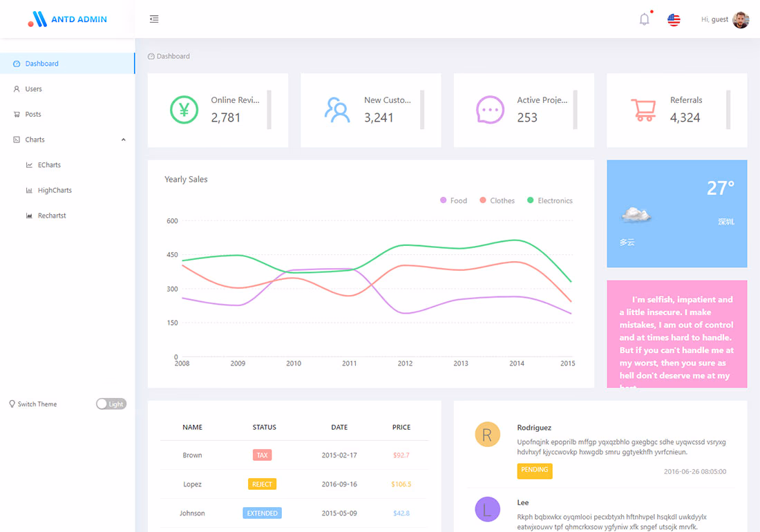Screen dimensions: 760x532
Task: Open the notifications bell
Action: 644,19
